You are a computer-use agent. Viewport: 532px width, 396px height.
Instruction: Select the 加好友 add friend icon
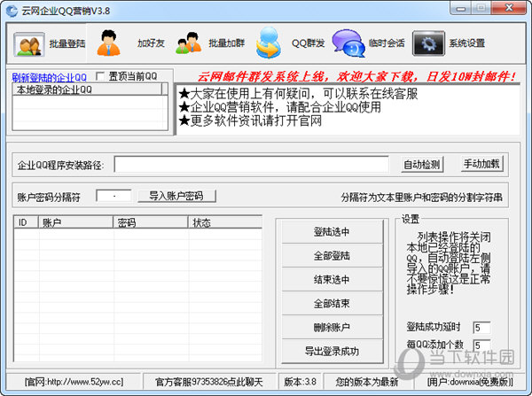coord(108,43)
